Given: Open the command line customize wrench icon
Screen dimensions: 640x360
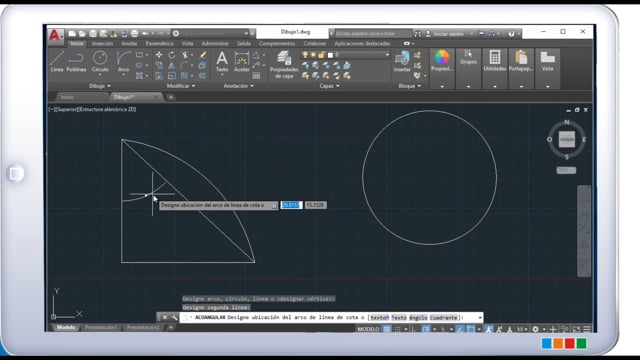Looking at the screenshot, I should point(174,317).
